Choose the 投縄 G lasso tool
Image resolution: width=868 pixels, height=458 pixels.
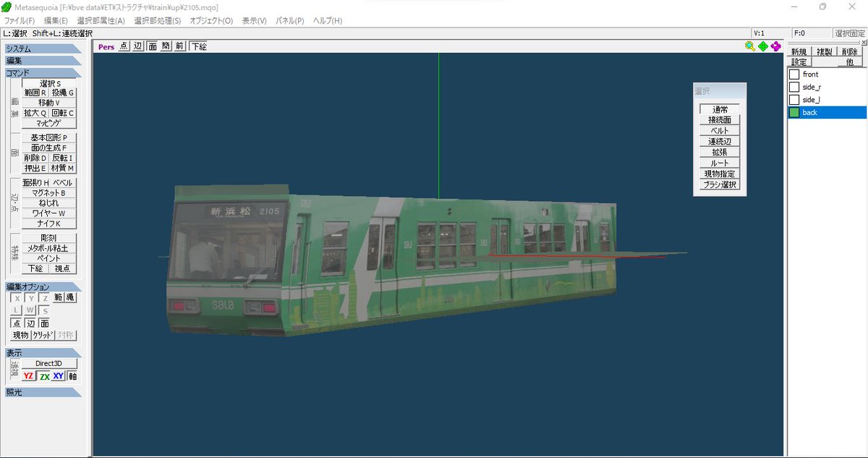point(63,93)
